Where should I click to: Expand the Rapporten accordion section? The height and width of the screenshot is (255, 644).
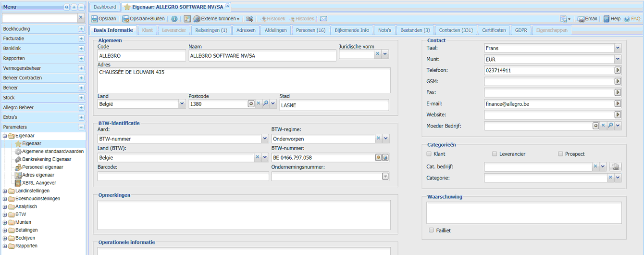[x=81, y=58]
